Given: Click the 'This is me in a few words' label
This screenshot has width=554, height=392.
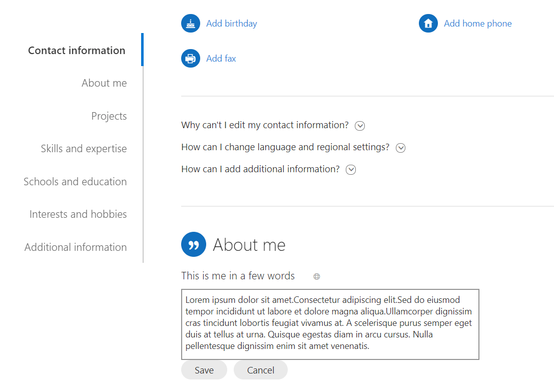Looking at the screenshot, I should (238, 276).
